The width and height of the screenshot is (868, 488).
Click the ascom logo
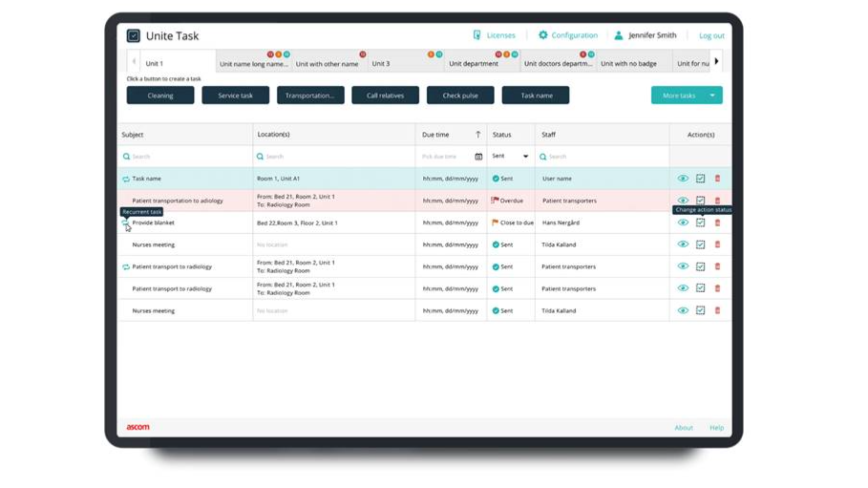(x=138, y=427)
